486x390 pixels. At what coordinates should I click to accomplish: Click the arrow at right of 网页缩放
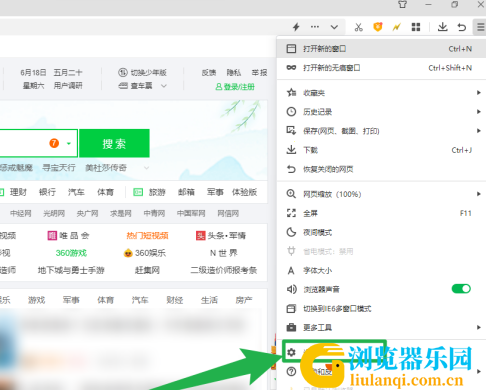point(479,194)
